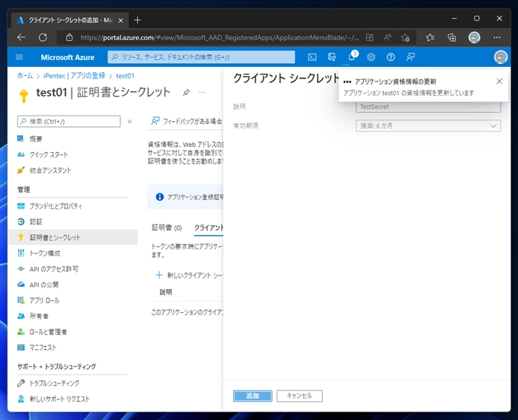This screenshot has width=518, height=420.
Task: Click the feedback icon in Azure header
Action: [411, 57]
